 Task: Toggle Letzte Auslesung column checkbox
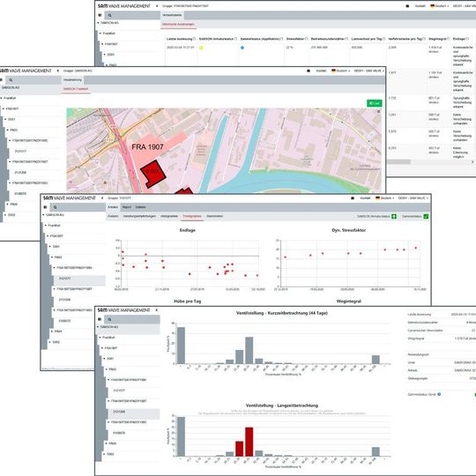coord(194,39)
